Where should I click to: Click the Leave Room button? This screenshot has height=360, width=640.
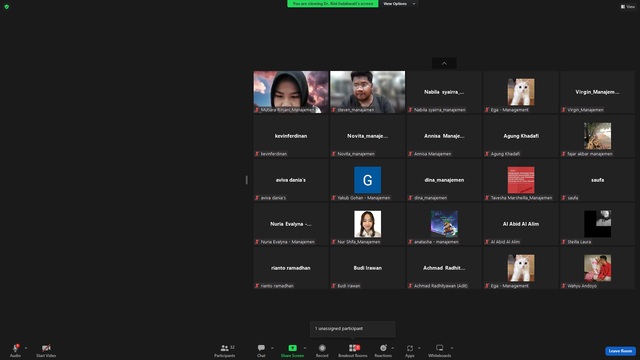620,351
